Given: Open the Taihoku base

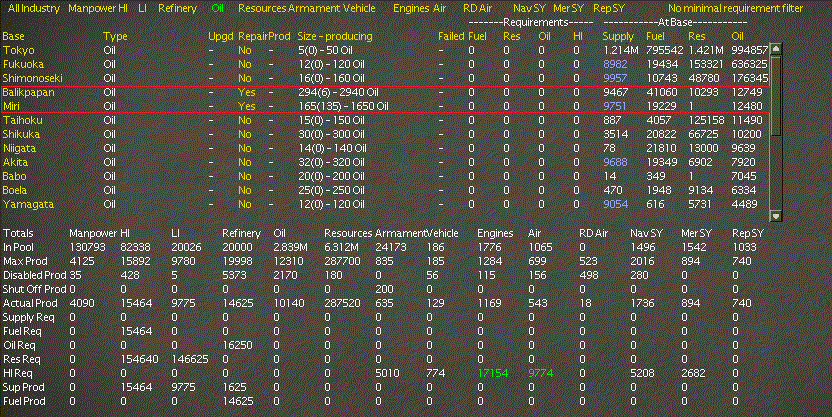Looking at the screenshot, I should tap(22, 120).
